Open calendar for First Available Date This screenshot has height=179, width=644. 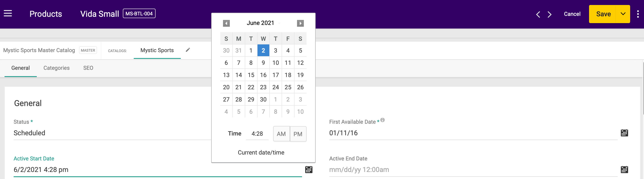(624, 133)
